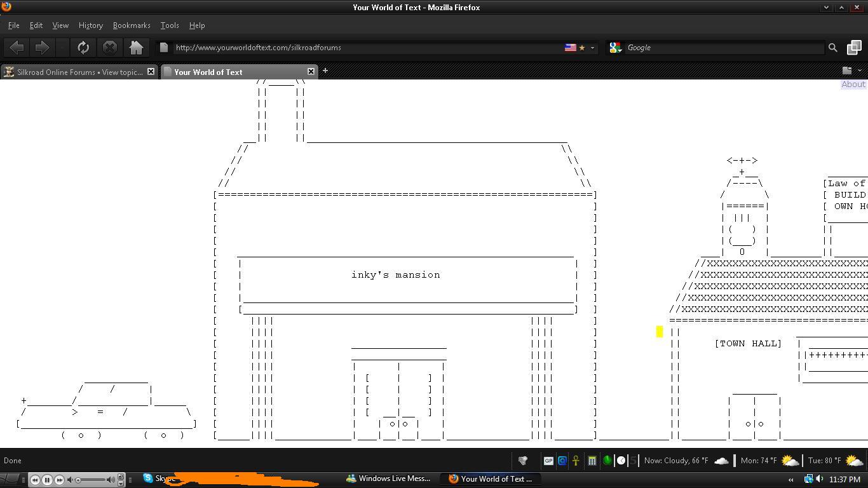Open Windows Live Messenger from taskbar

pos(388,479)
